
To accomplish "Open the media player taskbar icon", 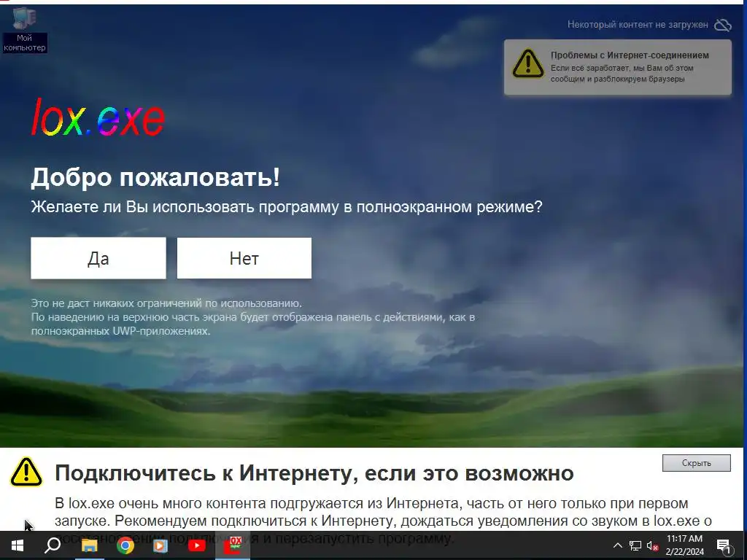I will point(160,545).
